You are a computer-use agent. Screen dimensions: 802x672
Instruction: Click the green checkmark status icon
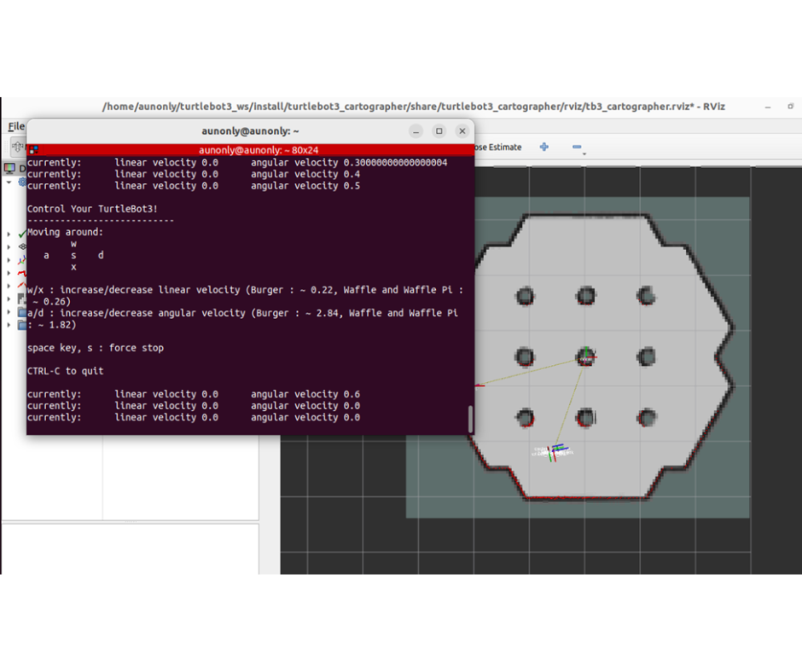(21, 234)
